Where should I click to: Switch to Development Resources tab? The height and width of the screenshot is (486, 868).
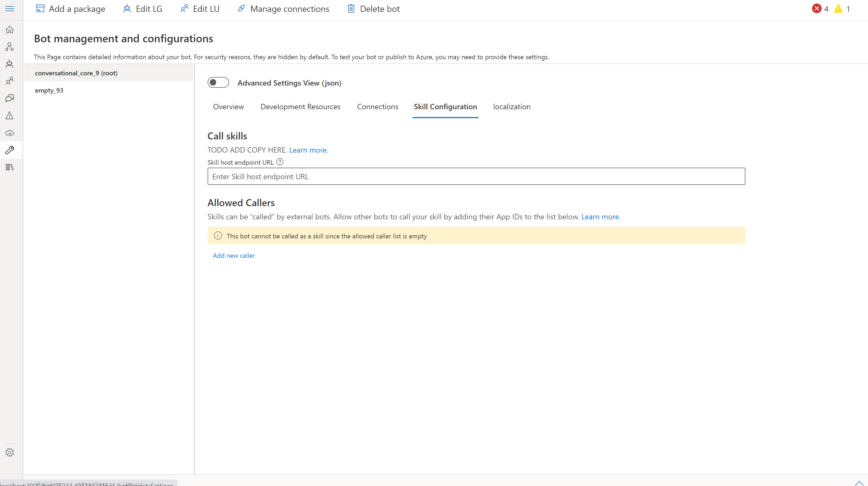[300, 107]
